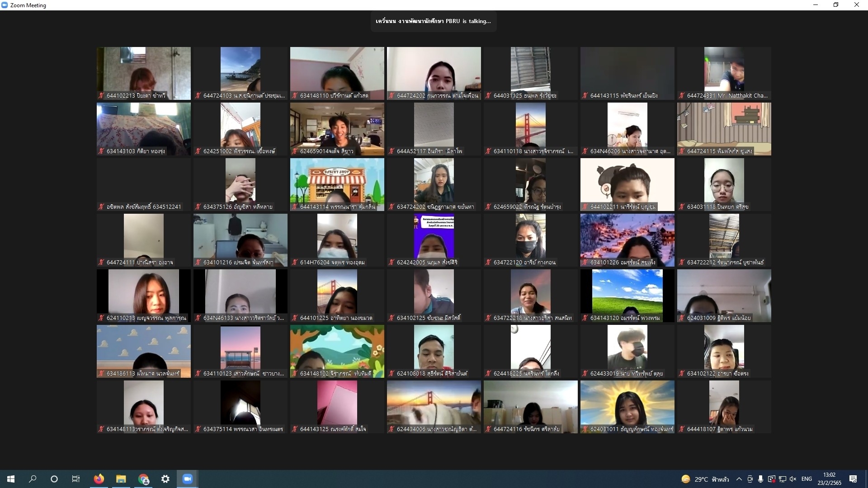Click the taskbar search magnifier
The height and width of the screenshot is (488, 868).
33,479
